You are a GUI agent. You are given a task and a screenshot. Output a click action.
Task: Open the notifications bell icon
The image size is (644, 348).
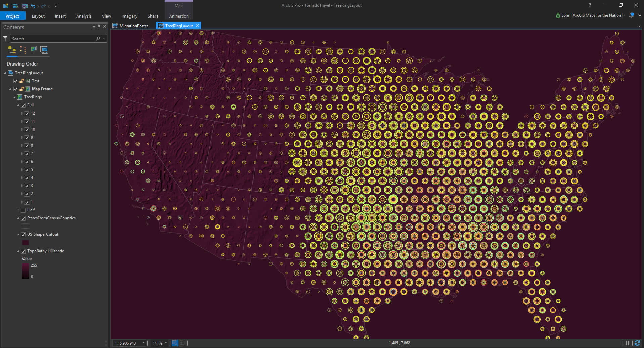632,15
